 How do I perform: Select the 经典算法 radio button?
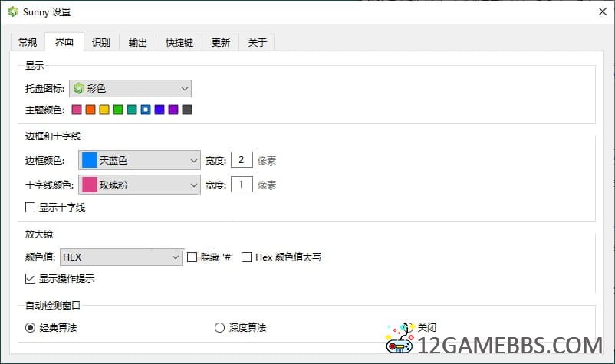click(31, 327)
